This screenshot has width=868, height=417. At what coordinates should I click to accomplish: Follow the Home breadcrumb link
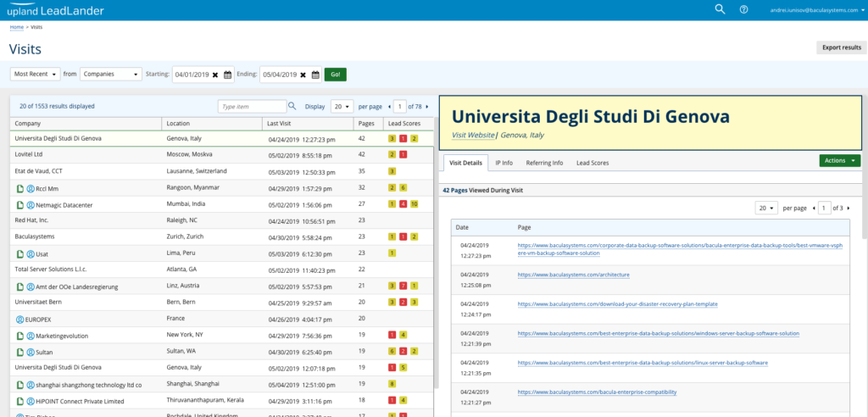click(17, 26)
